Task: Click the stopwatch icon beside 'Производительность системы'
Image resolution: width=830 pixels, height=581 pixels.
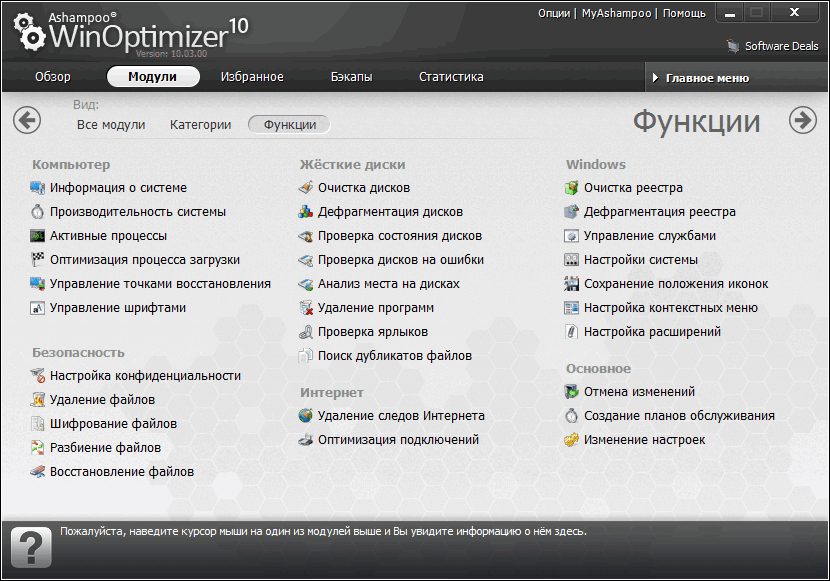Action: (x=38, y=212)
